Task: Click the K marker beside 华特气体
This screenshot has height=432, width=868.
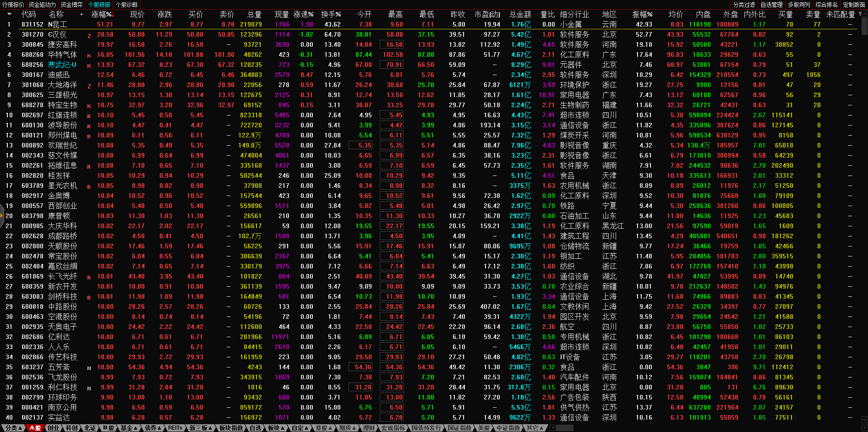Action: (89, 55)
